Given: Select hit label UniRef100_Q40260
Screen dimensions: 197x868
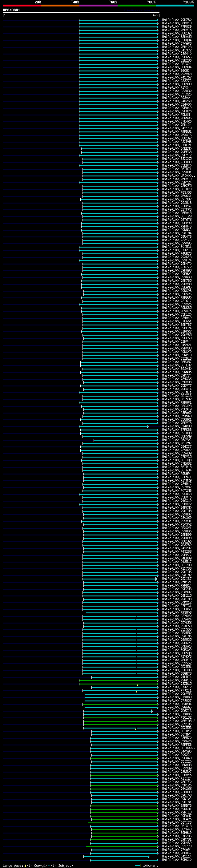Looking at the screenshot, I should click(x=177, y=101).
